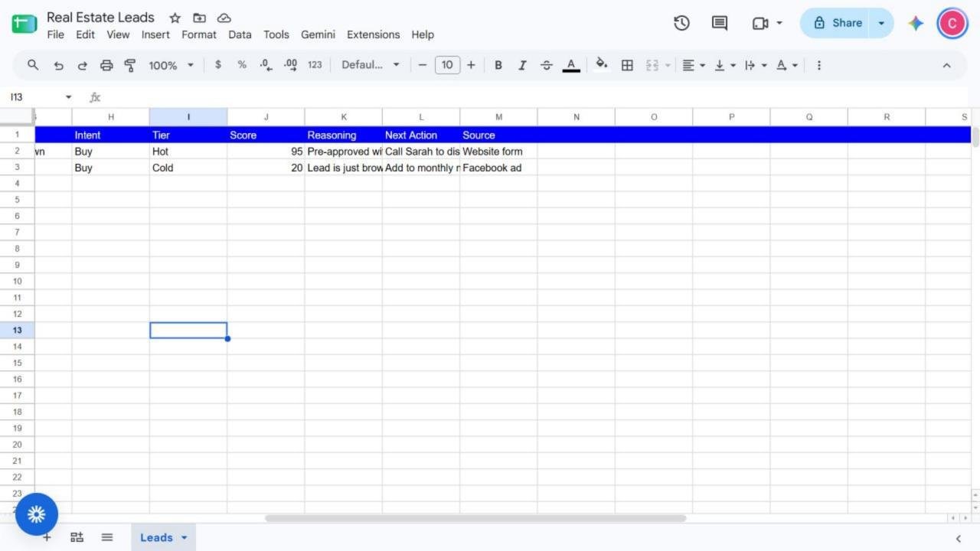Open the text color picker
The image size is (980, 551).
[x=571, y=65]
